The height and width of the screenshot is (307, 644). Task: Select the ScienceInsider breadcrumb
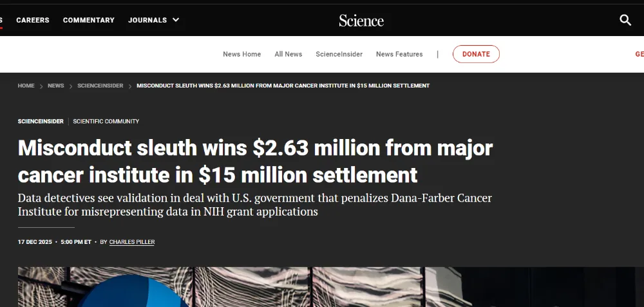[100, 86]
